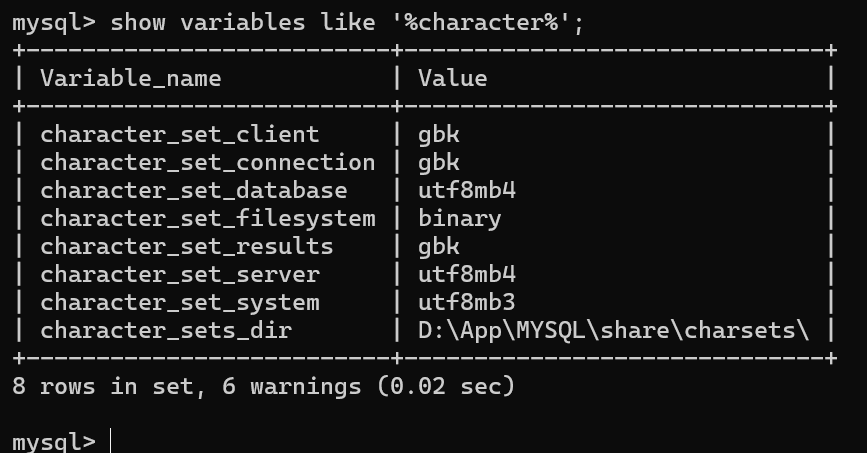The width and height of the screenshot is (867, 453).
Task: Click the Value column header
Action: pyautogui.click(x=452, y=78)
